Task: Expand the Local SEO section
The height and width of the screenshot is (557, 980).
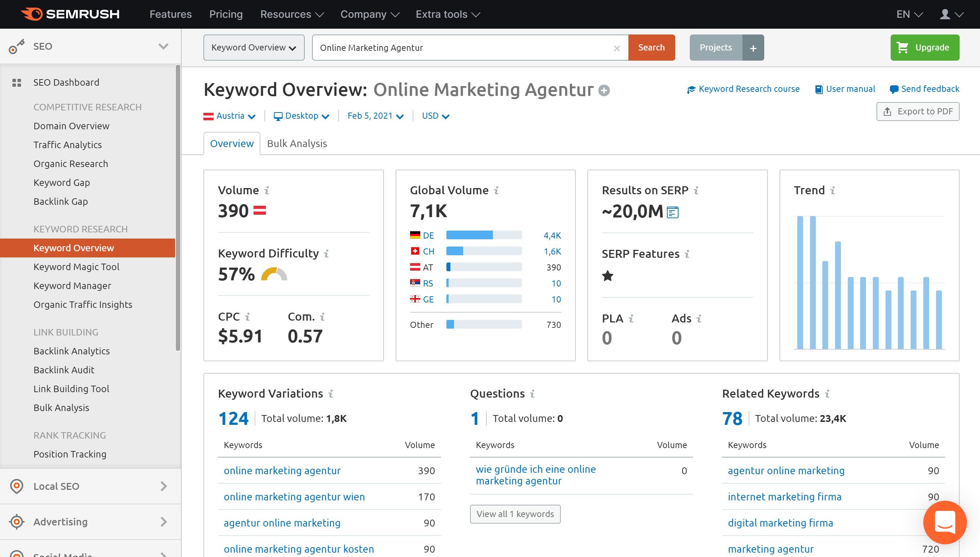Action: (163, 486)
